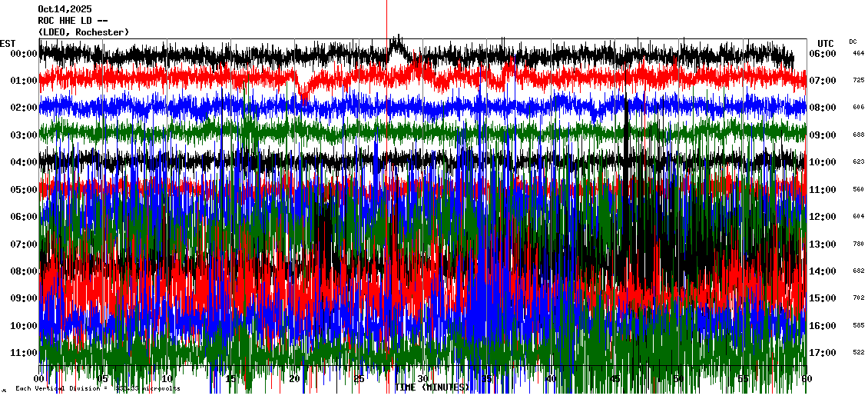868x399 pixels.
Task: Click the EST timezone header
Action: coord(8,43)
